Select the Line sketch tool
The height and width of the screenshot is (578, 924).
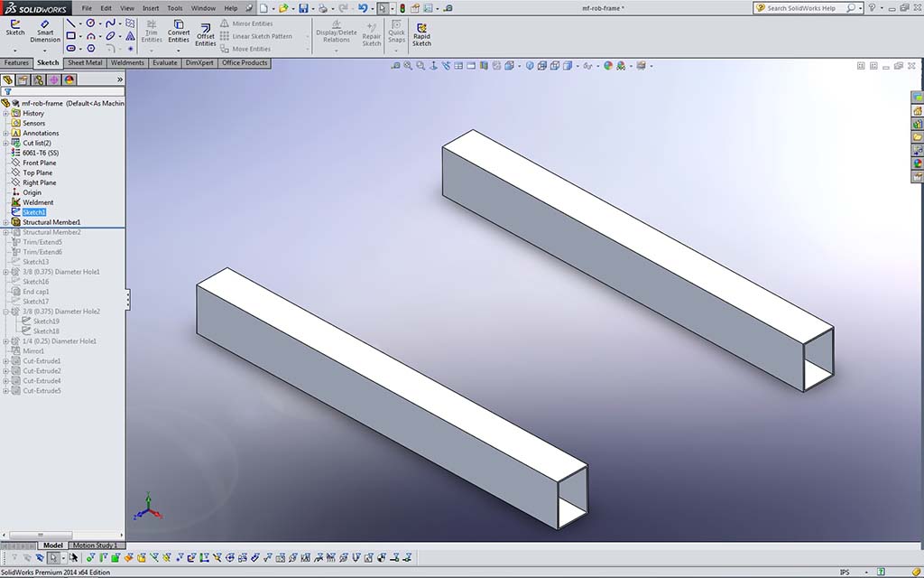(70, 23)
